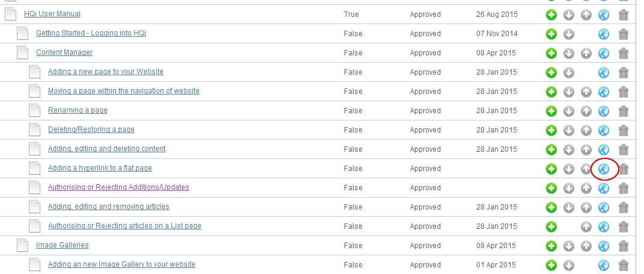Delete the Renaming a page entry
Image resolution: width=644 pixels, height=274 pixels.
(624, 111)
